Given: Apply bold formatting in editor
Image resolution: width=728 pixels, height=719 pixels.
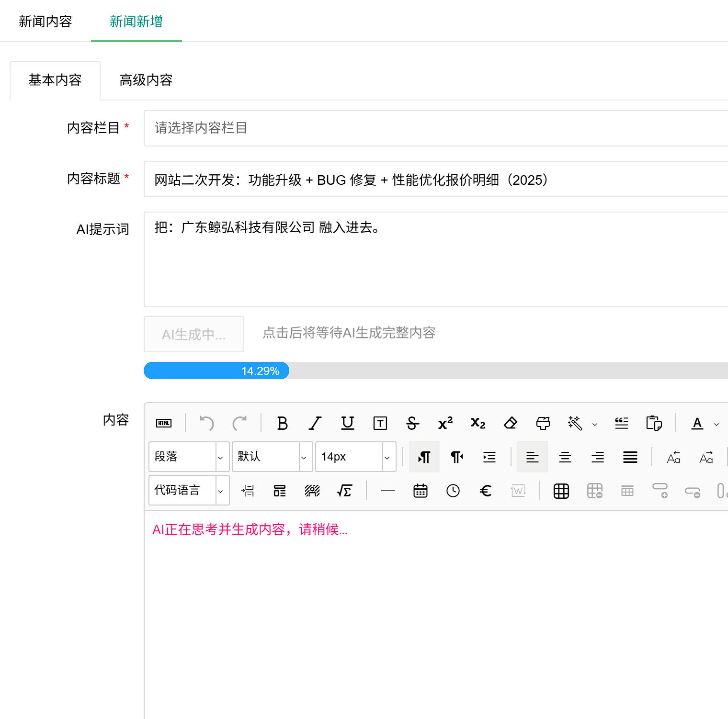Looking at the screenshot, I should 282,423.
